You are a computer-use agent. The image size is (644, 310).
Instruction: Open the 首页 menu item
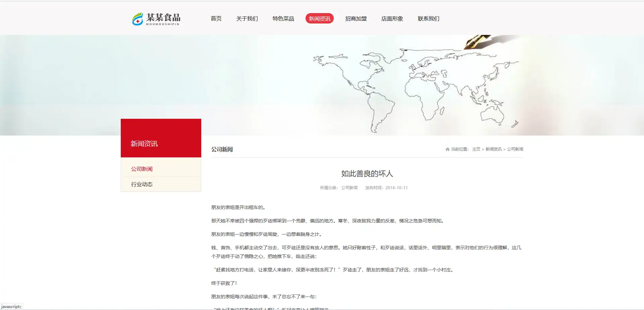point(216,18)
